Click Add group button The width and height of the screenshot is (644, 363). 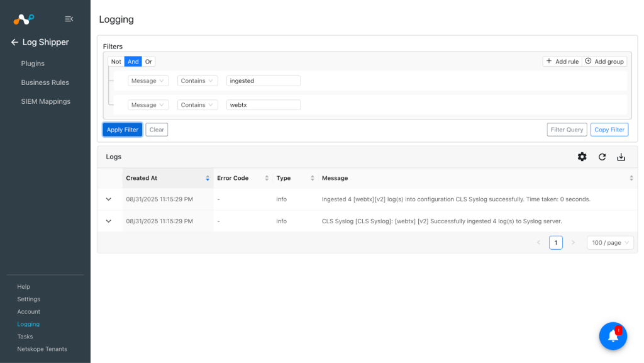point(604,62)
